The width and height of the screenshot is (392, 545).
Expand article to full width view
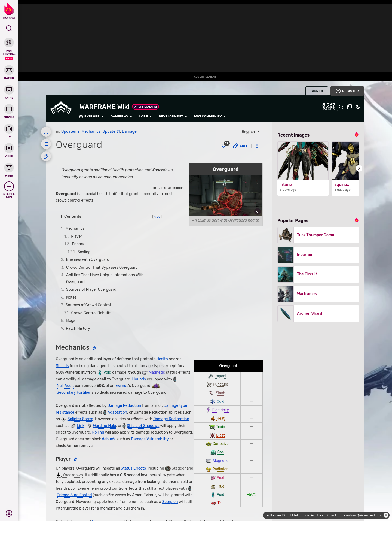(x=46, y=132)
